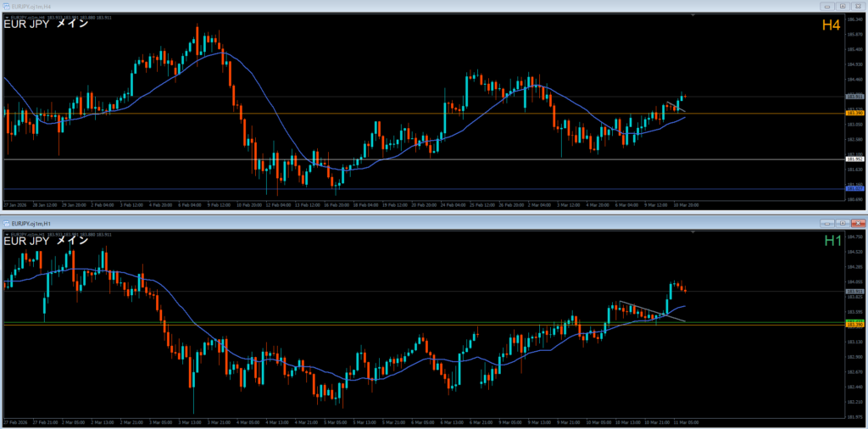Maximize the H4 chart window
This screenshot has height=429, width=868.
coord(843,5)
